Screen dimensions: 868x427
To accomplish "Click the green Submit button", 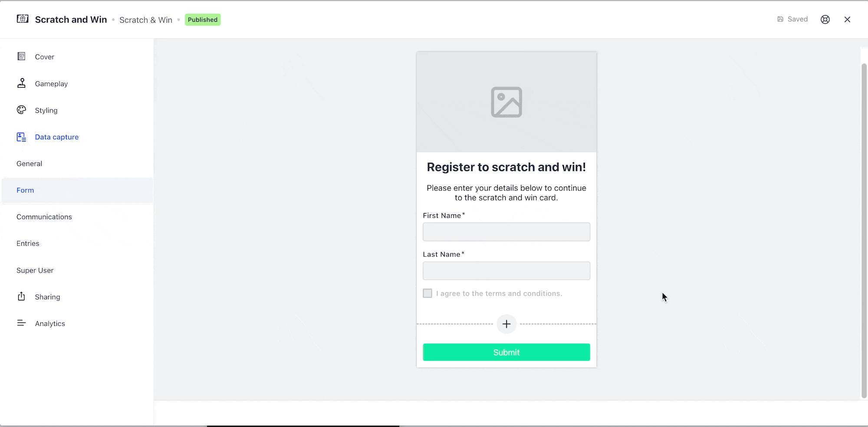I will [x=506, y=352].
